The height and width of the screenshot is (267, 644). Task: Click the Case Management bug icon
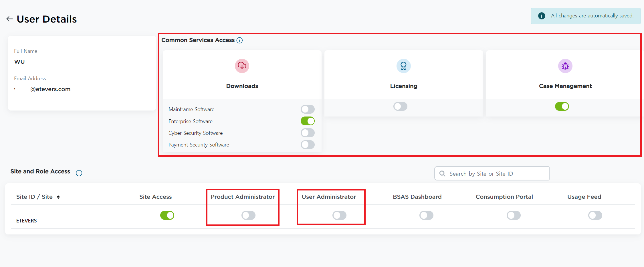[x=565, y=66]
